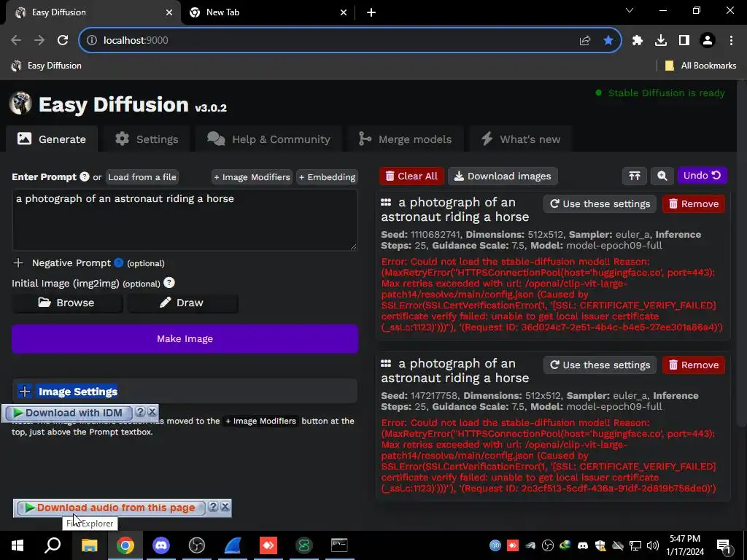The height and width of the screenshot is (560, 747).
Task: Open the Chrome profile avatar
Action: point(708,41)
